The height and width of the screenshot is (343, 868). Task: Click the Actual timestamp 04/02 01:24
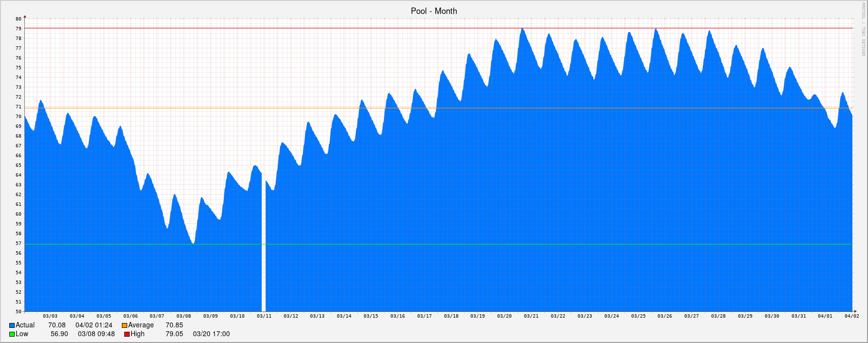pyautogui.click(x=94, y=325)
